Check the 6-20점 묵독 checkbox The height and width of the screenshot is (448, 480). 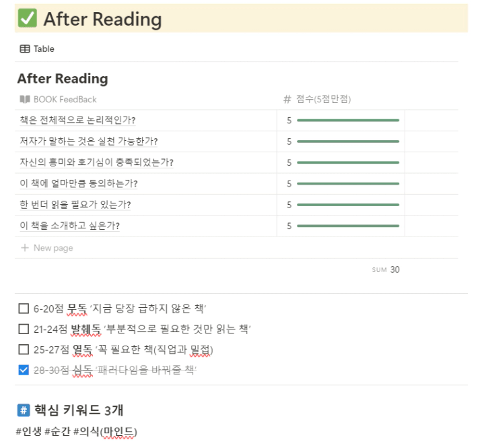[24, 309]
